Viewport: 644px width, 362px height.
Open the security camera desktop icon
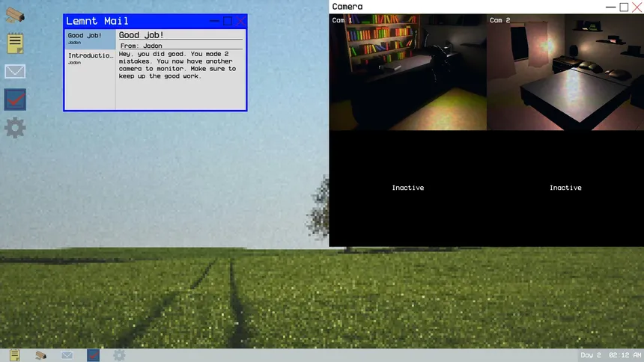pyautogui.click(x=15, y=16)
